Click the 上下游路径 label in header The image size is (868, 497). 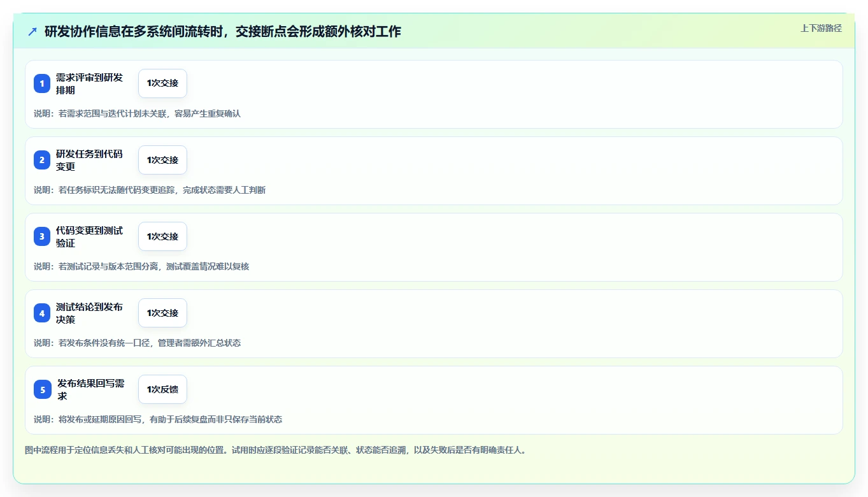click(x=821, y=28)
